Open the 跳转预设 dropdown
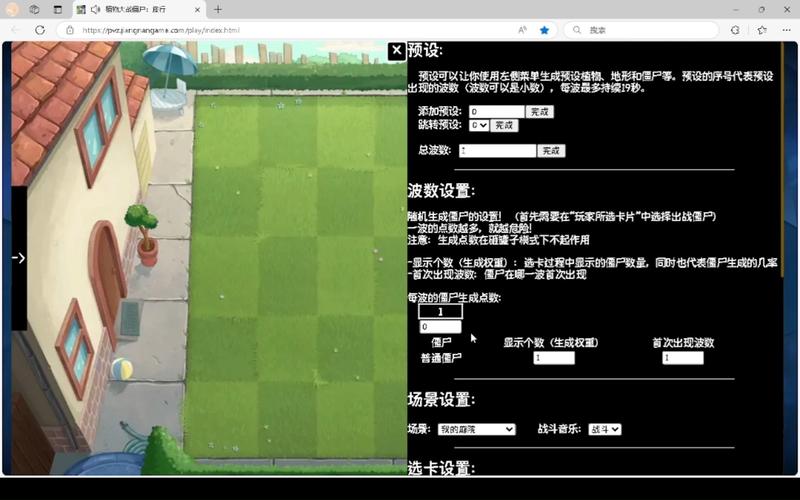Viewport: 800px width, 500px height. pos(479,125)
